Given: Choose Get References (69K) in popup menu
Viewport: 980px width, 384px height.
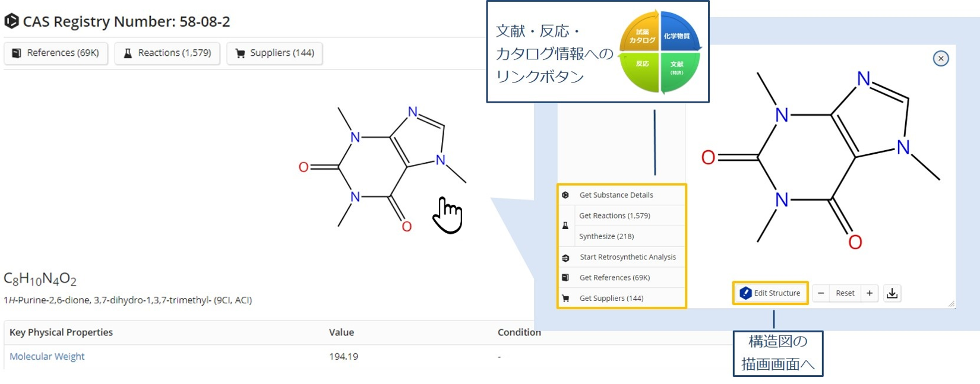Looking at the screenshot, I should 614,278.
